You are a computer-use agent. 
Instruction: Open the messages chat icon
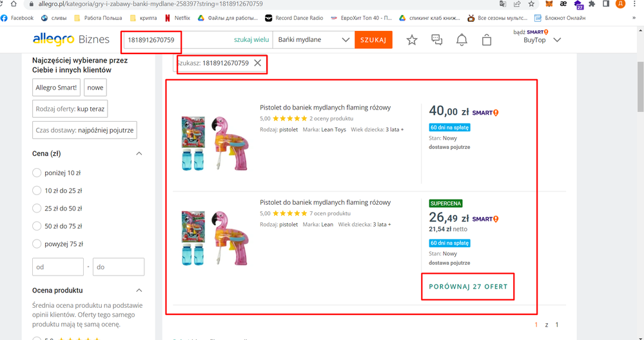pos(437,40)
